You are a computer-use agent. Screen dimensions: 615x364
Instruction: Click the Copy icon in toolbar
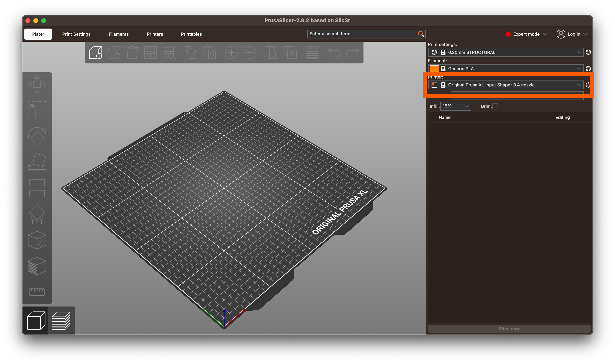(x=191, y=53)
